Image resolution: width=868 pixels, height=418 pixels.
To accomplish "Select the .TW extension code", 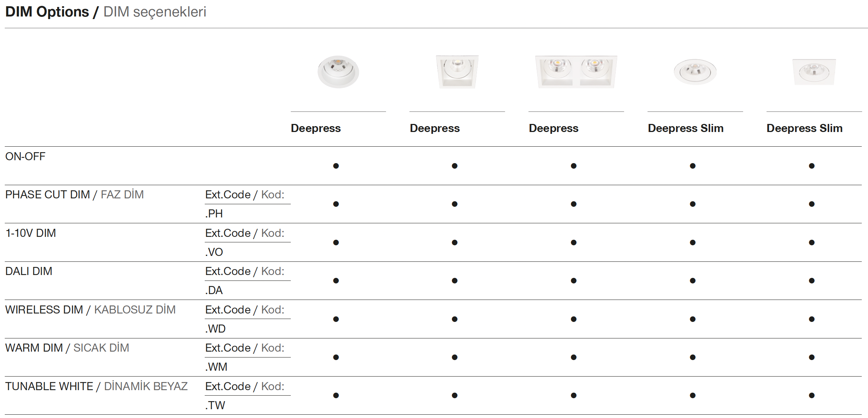I will pos(215,406).
